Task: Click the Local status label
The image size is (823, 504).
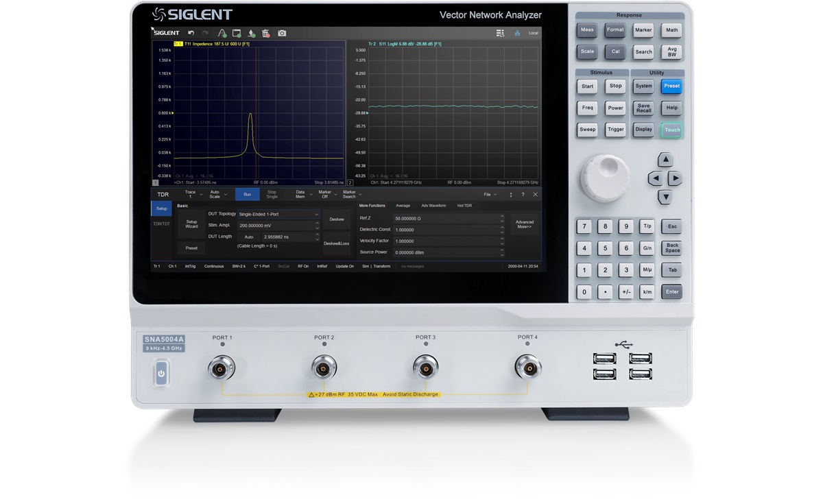Action: pyautogui.click(x=533, y=33)
